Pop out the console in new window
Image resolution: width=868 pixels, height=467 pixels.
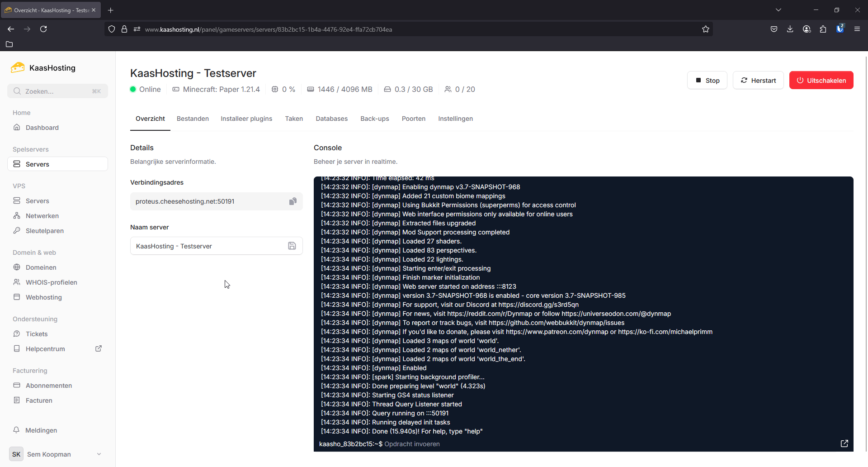point(844,443)
